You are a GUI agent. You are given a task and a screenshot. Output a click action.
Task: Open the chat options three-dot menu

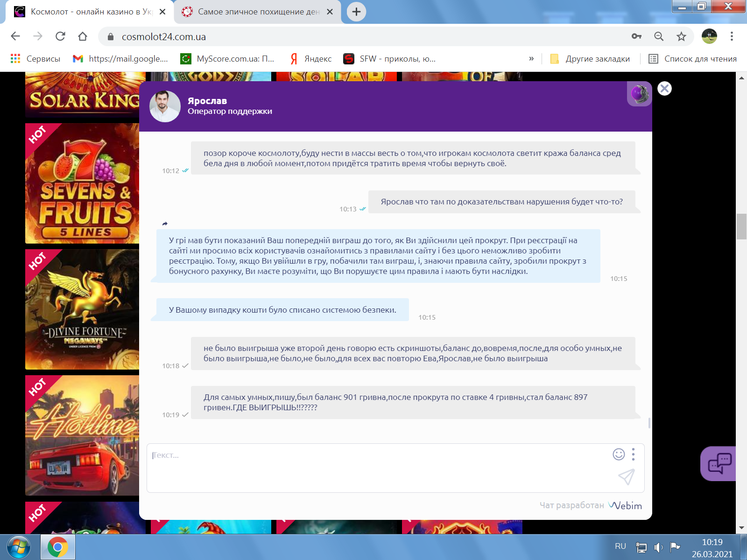[x=633, y=454]
